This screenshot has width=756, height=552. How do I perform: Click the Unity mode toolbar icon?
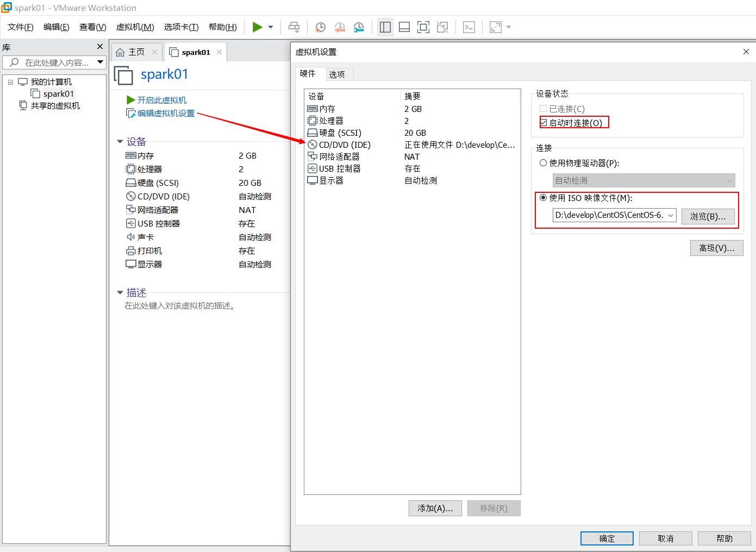point(442,27)
